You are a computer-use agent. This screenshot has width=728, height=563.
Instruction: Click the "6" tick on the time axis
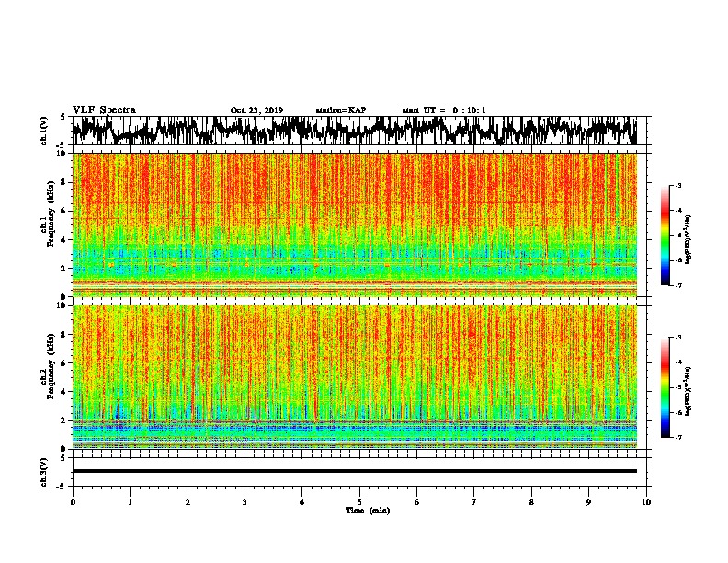click(417, 502)
